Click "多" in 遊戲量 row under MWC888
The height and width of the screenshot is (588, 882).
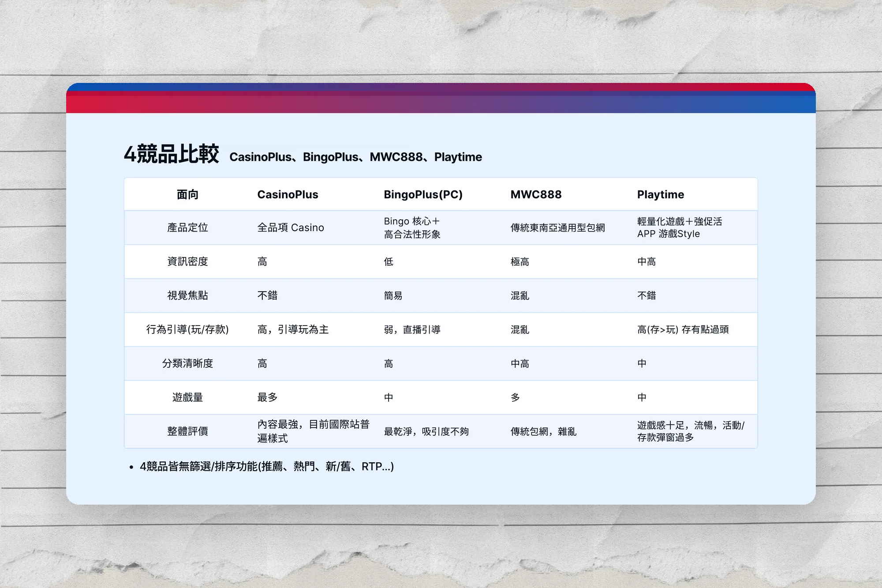pos(515,397)
